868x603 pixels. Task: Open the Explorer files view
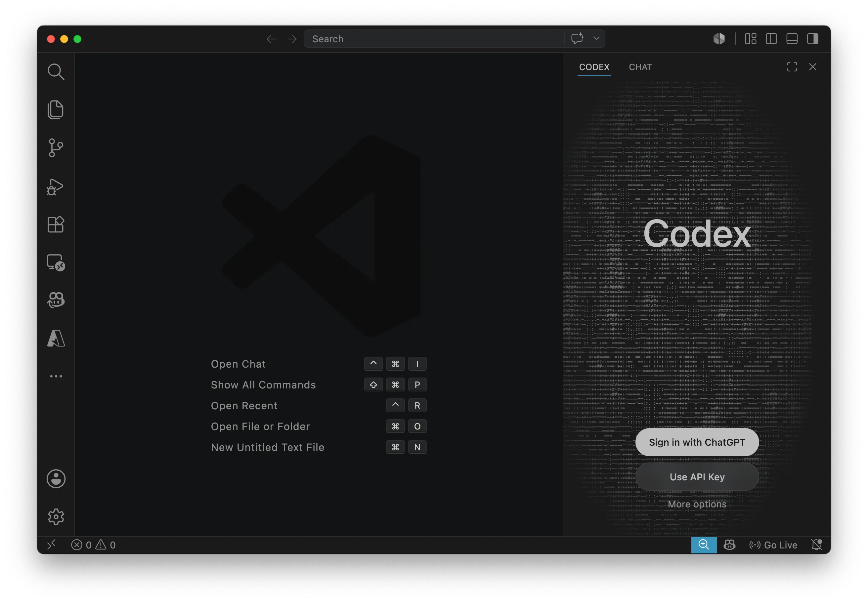pos(56,109)
